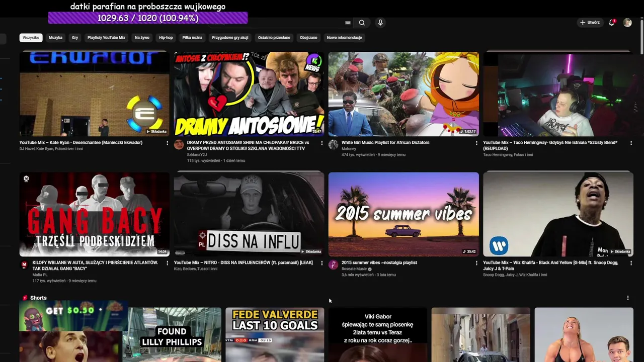Select the Gry filter chip
Image resolution: width=644 pixels, height=362 pixels.
[75, 38]
